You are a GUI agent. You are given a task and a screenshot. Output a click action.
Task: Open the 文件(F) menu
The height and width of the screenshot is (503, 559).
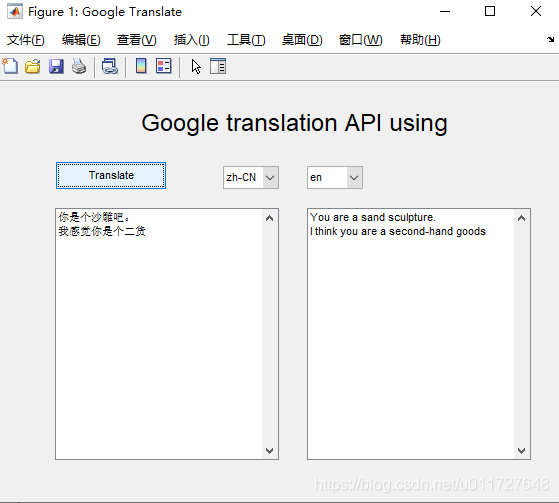(26, 40)
